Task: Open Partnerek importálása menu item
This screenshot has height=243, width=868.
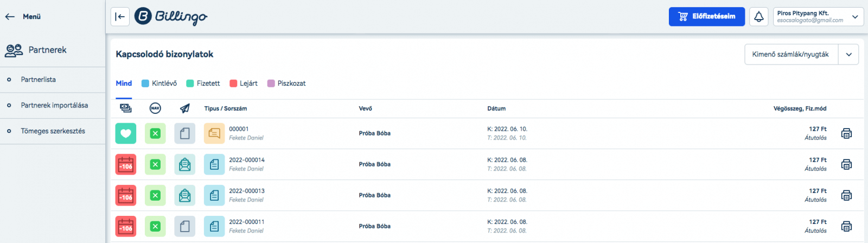Action: click(54, 105)
